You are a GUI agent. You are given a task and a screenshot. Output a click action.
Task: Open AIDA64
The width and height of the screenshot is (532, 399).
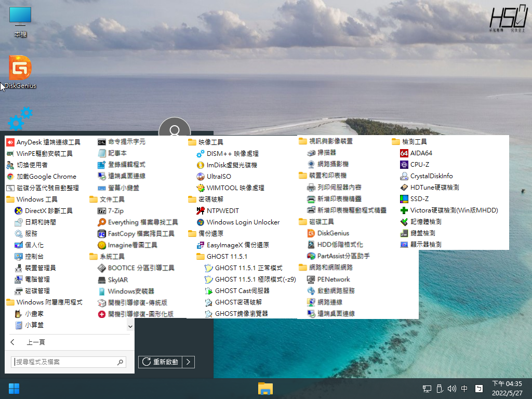pos(416,153)
